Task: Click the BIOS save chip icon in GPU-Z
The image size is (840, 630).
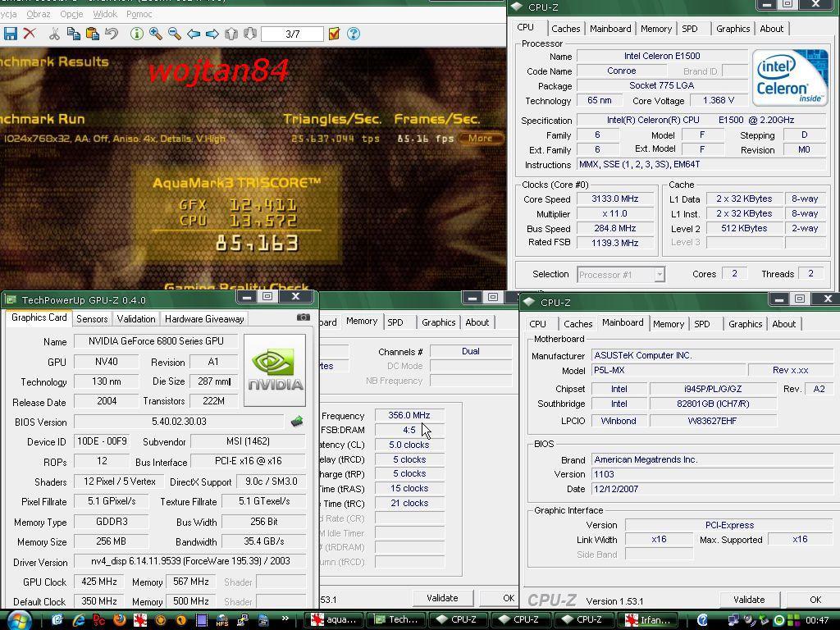Action: point(297,422)
